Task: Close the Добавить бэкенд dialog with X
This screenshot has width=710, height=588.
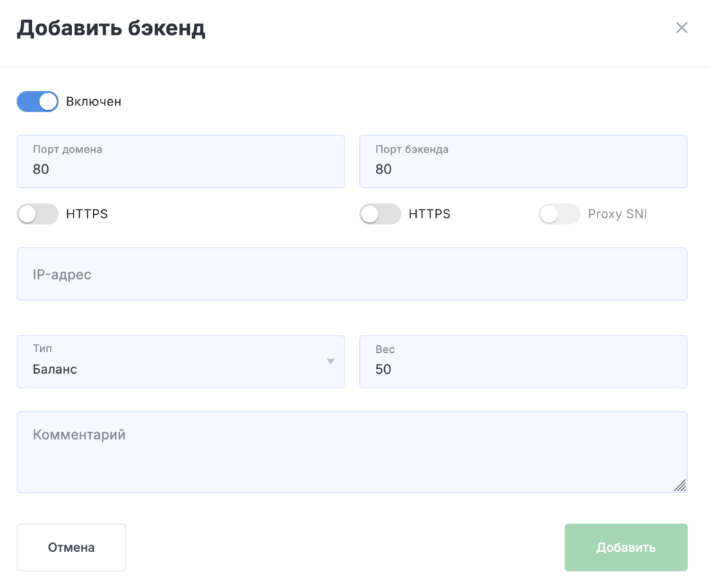Action: click(682, 28)
